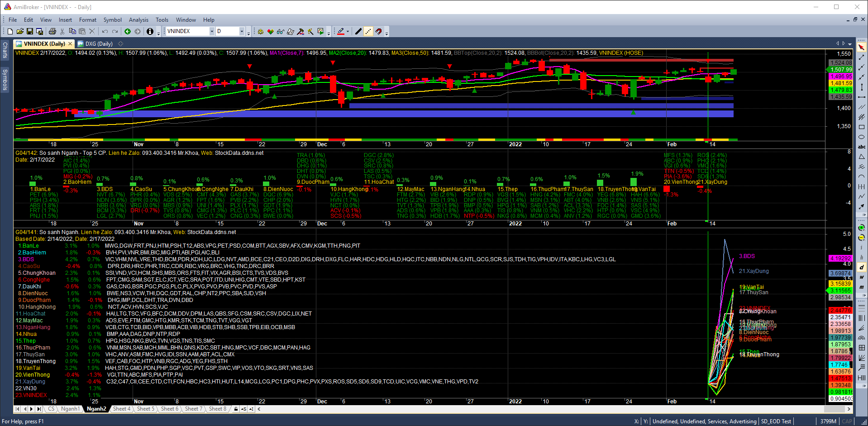868x426 pixels.
Task: Expand line color picker dropdown arrow
Action: click(348, 31)
